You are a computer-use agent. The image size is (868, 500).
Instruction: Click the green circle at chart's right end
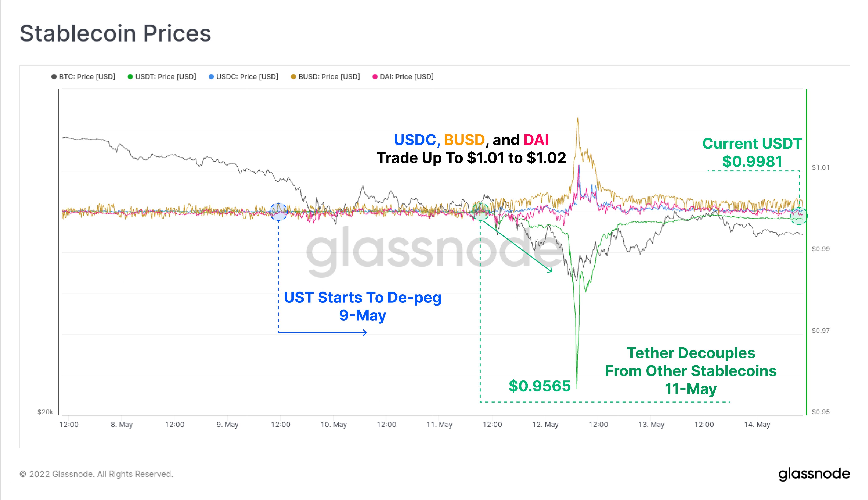pyautogui.click(x=799, y=216)
